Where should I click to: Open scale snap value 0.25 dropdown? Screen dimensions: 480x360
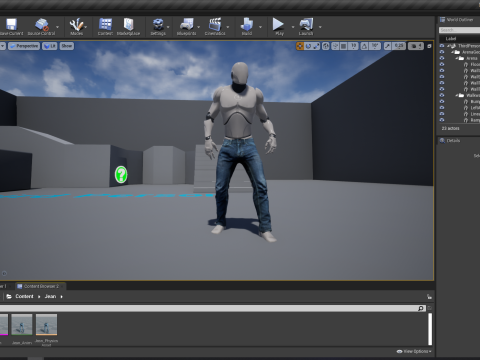(399, 46)
